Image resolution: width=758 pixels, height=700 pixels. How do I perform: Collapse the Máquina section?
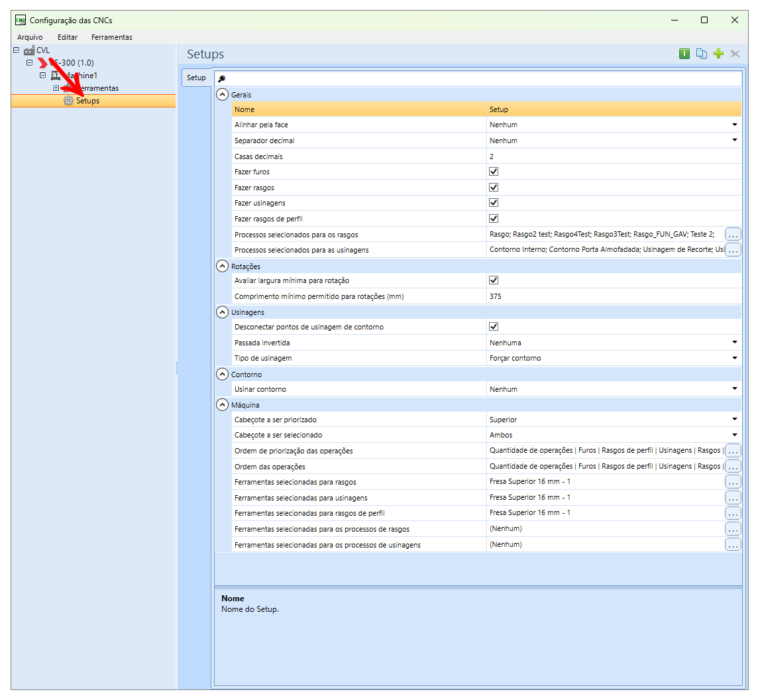click(x=223, y=404)
